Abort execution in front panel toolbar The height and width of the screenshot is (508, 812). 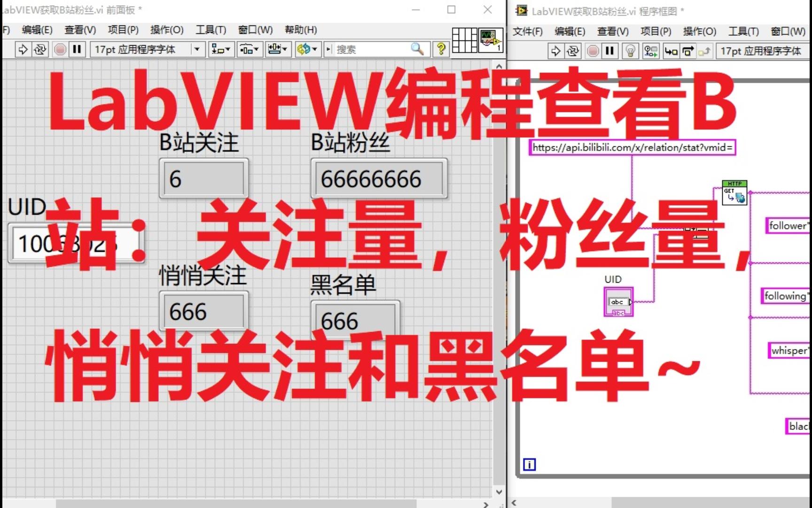click(60, 49)
